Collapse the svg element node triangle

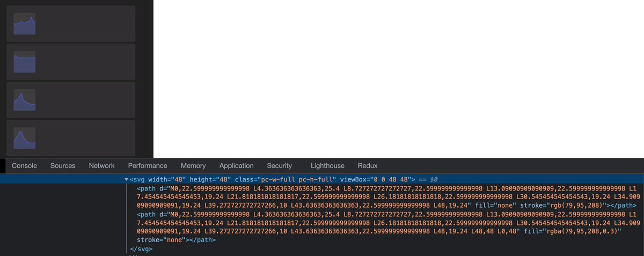tap(127, 179)
